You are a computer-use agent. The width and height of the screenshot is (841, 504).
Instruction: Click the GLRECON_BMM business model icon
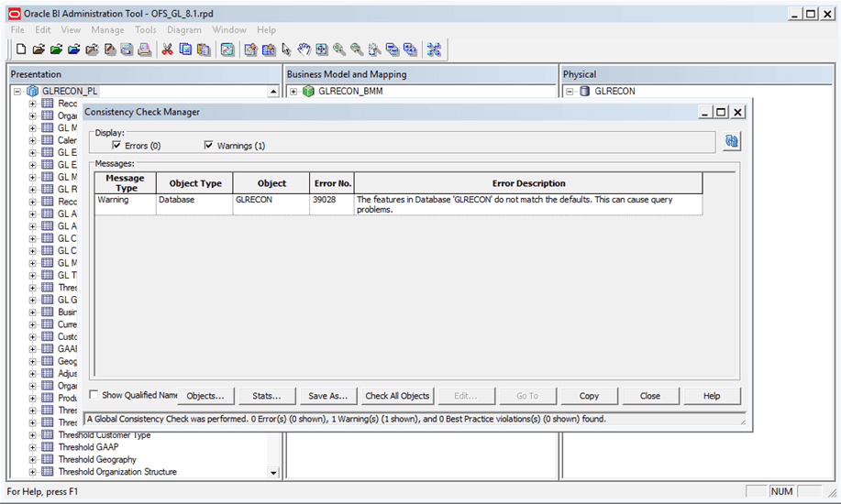[308, 91]
